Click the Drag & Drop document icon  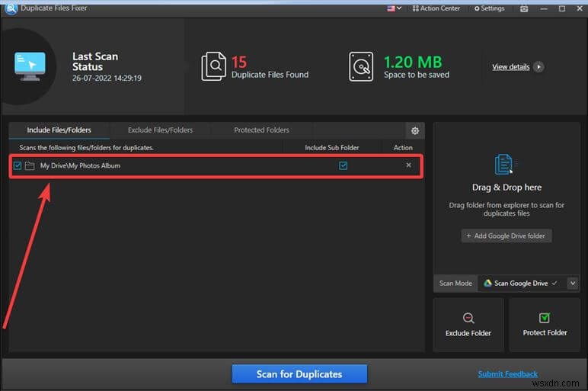coord(503,165)
